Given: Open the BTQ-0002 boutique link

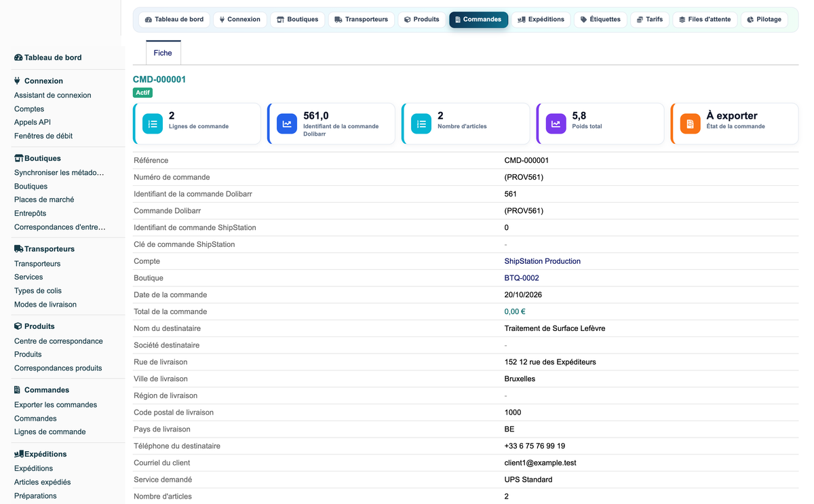Looking at the screenshot, I should [522, 278].
